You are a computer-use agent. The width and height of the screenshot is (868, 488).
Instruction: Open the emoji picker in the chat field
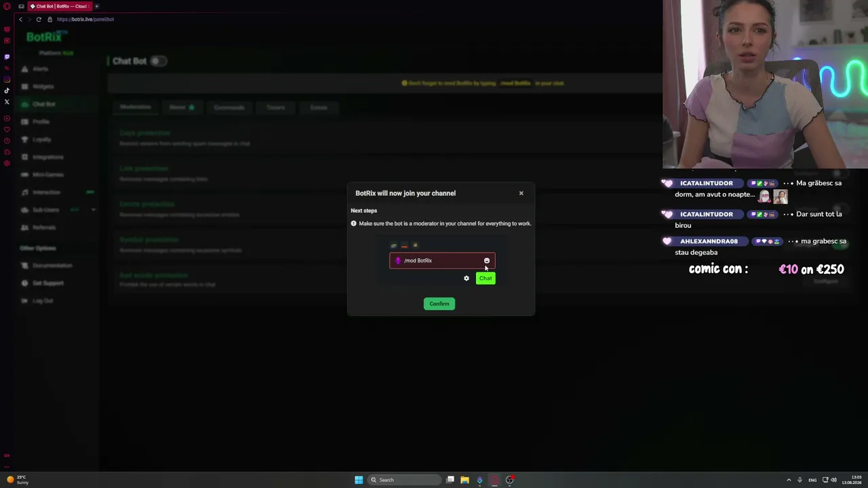click(486, 260)
